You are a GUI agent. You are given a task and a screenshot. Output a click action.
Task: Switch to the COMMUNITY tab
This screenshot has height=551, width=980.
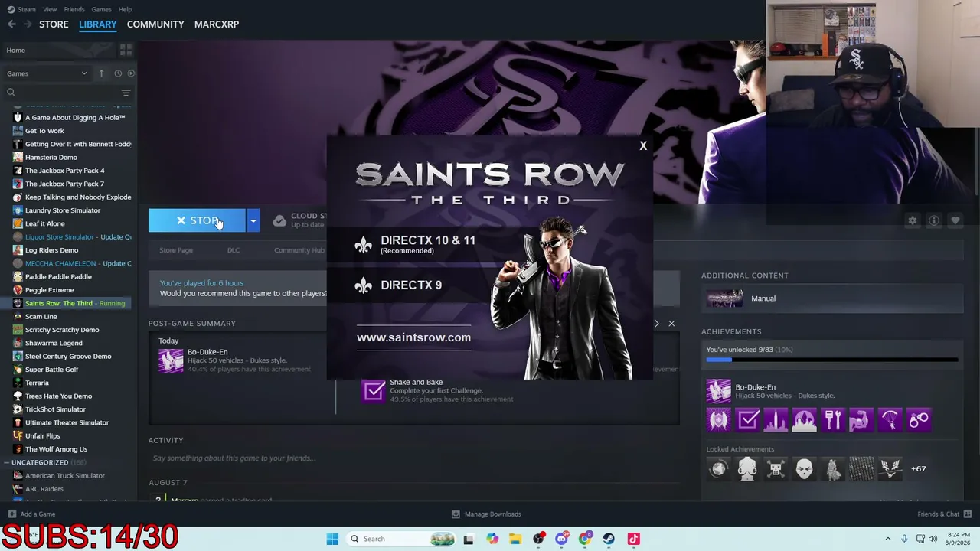(x=155, y=24)
